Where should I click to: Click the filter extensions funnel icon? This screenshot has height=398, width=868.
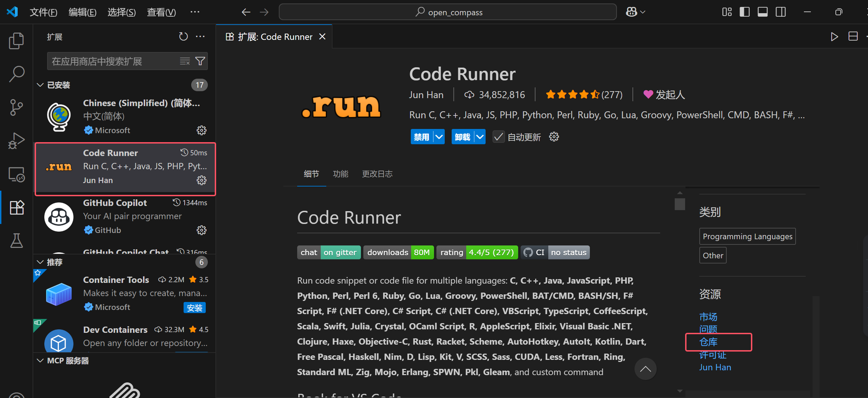[200, 61]
